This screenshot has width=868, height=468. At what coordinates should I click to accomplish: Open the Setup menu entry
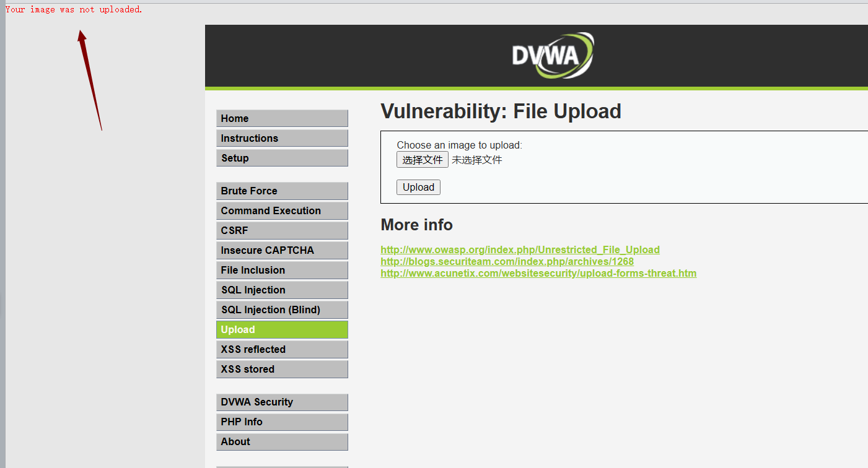pyautogui.click(x=282, y=158)
